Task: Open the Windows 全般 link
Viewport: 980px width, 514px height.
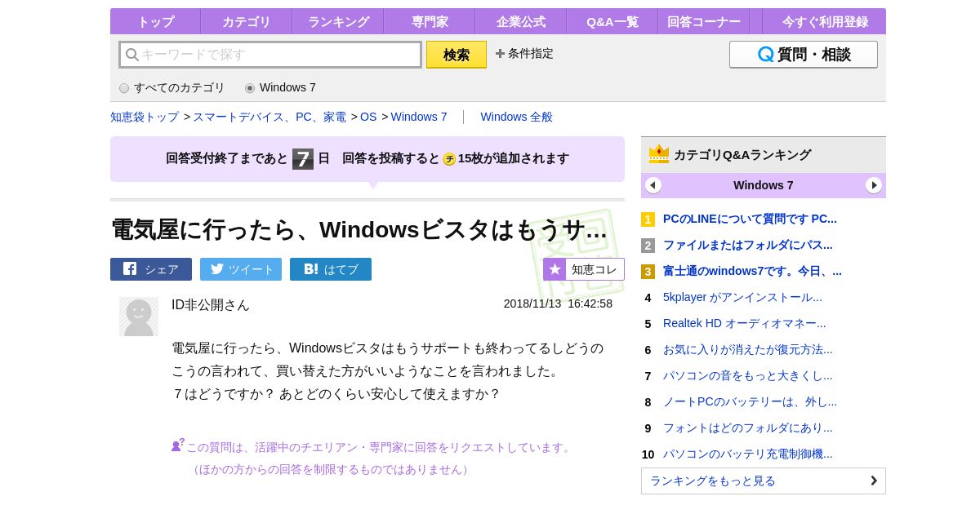Action: tap(516, 117)
